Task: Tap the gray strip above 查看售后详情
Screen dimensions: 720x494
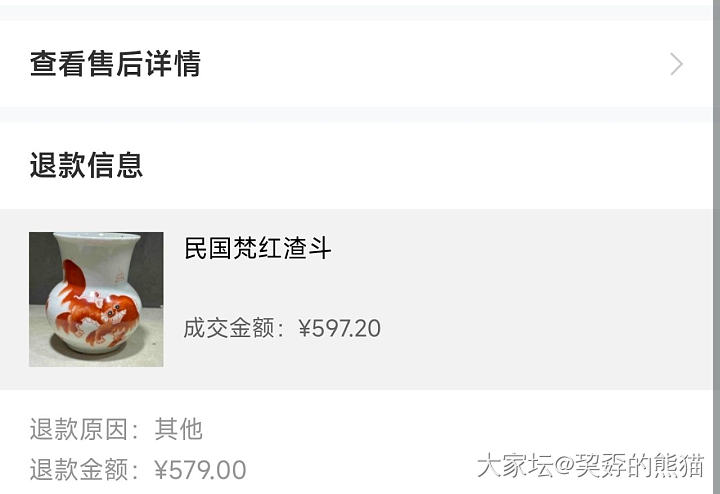Action: coord(356,13)
